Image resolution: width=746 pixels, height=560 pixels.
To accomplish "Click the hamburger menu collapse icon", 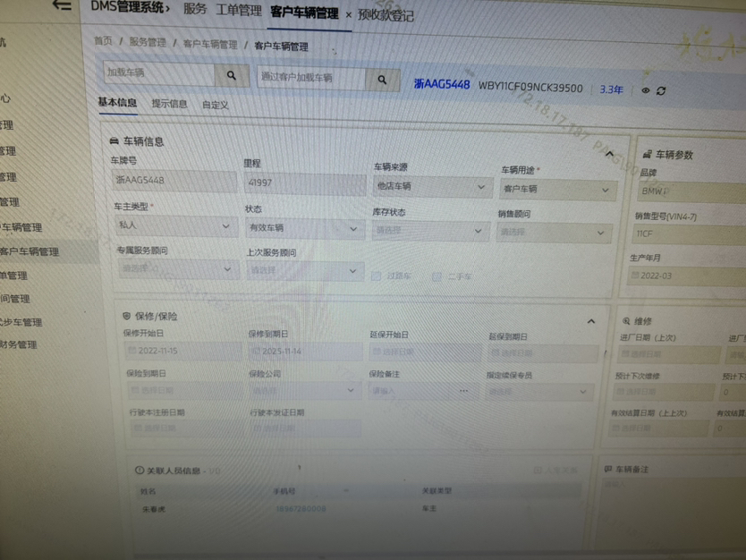I will point(61,5).
